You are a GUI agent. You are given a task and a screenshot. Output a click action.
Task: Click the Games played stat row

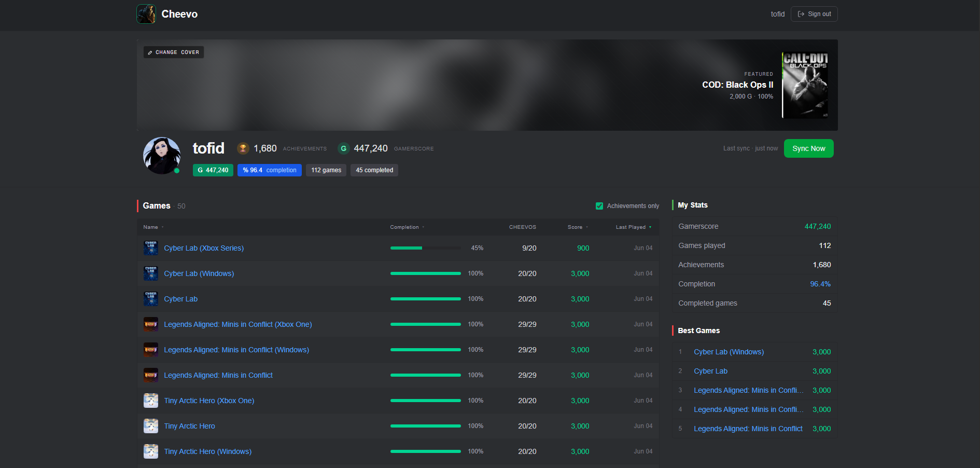click(755, 245)
